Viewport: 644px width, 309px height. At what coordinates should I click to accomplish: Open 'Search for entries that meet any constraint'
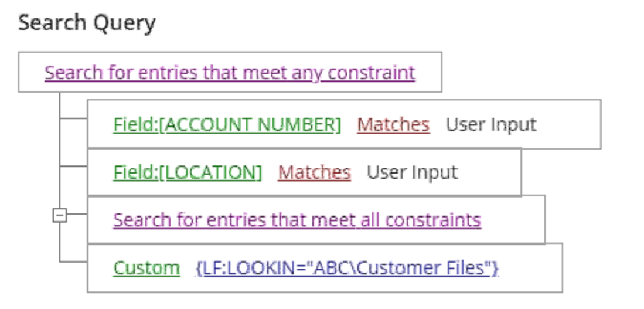point(230,73)
